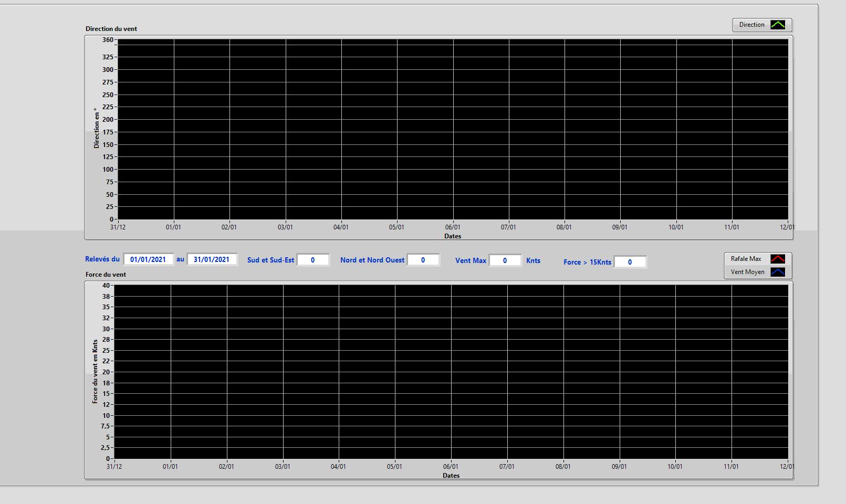The image size is (846, 504).
Task: Click the 75 tick on the direction axis
Action: 110,182
